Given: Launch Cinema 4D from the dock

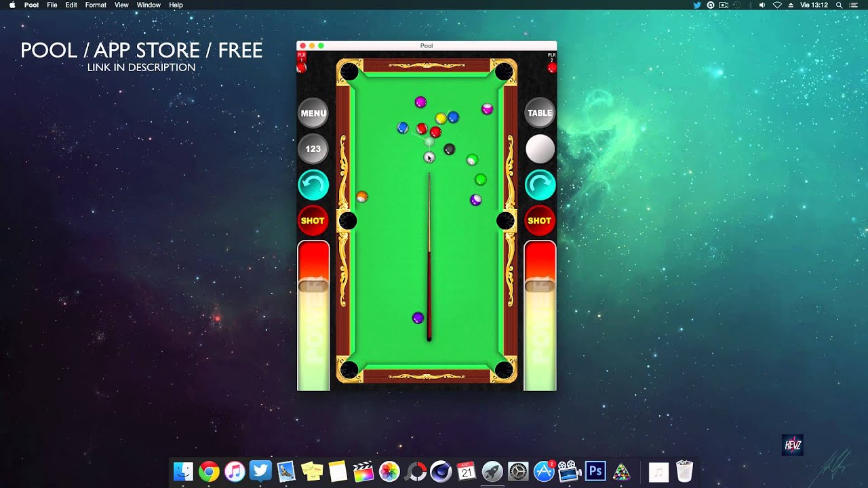Looking at the screenshot, I should point(441,471).
